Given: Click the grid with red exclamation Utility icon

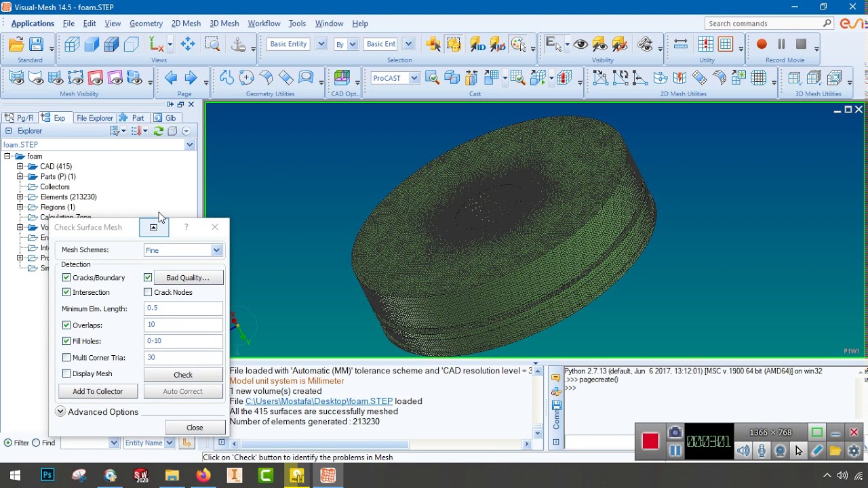Looking at the screenshot, I should click(705, 44).
